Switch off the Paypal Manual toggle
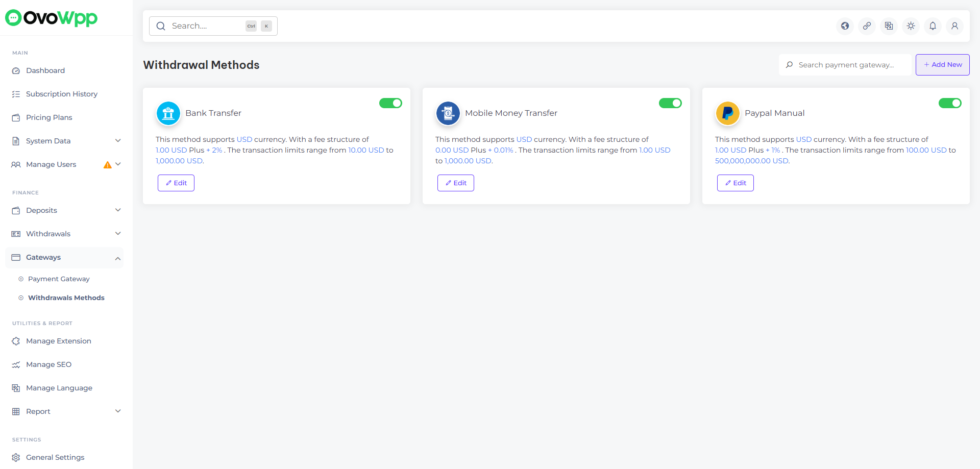 [x=950, y=103]
